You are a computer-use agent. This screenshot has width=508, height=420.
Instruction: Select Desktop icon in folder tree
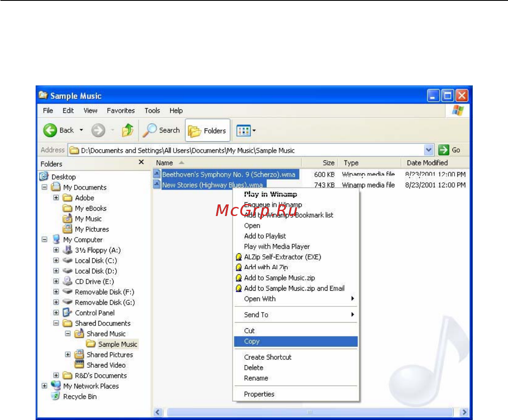point(44,176)
